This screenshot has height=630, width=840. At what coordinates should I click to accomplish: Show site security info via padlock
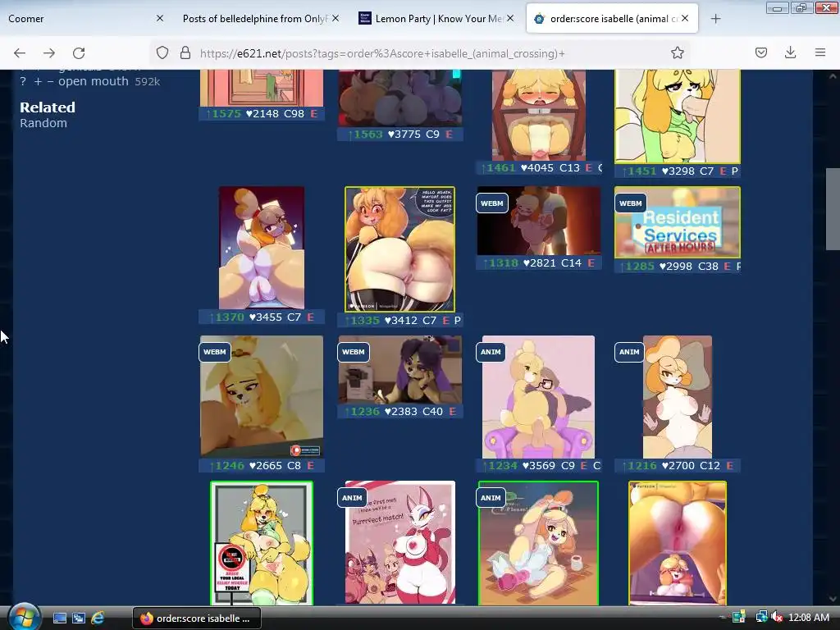pos(185,52)
